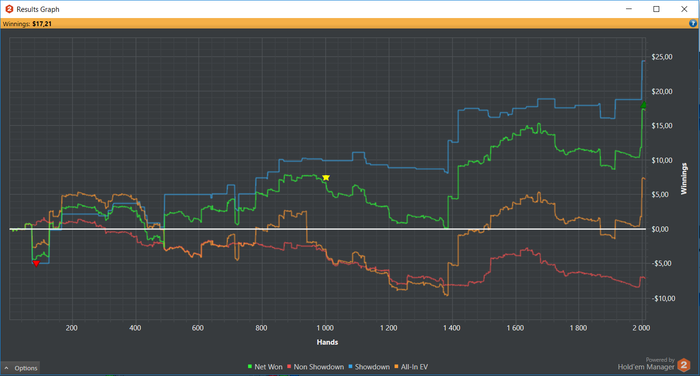Toggle the Non Showdown legend entry
The image size is (700, 376).
pos(315,367)
